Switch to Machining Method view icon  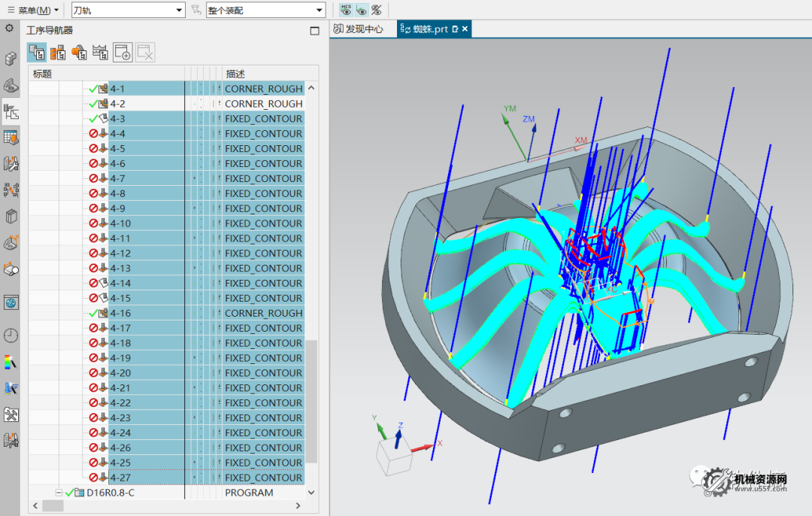(100, 52)
